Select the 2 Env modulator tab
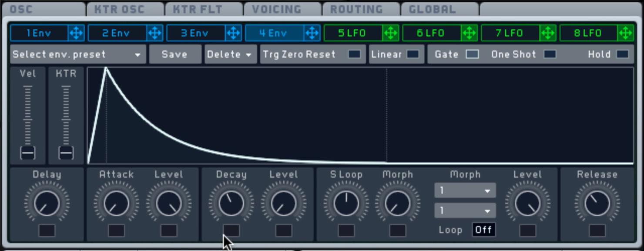Image resolution: width=644 pixels, height=251 pixels. tap(117, 33)
